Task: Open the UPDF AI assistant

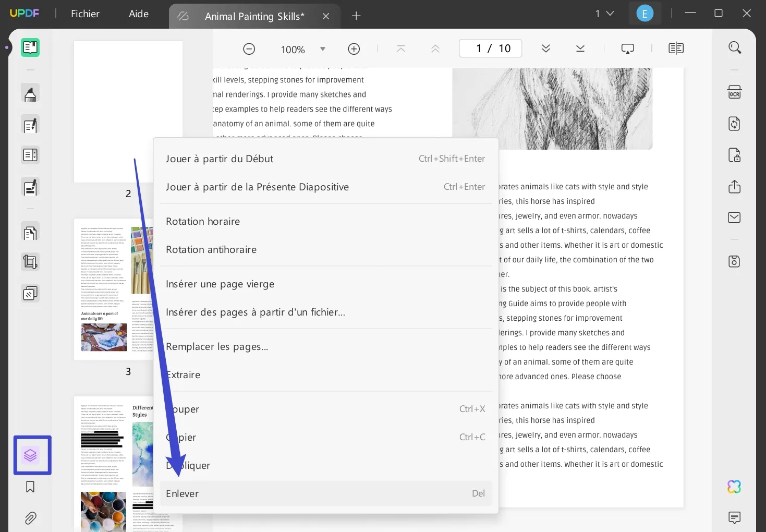Action: pos(734,487)
